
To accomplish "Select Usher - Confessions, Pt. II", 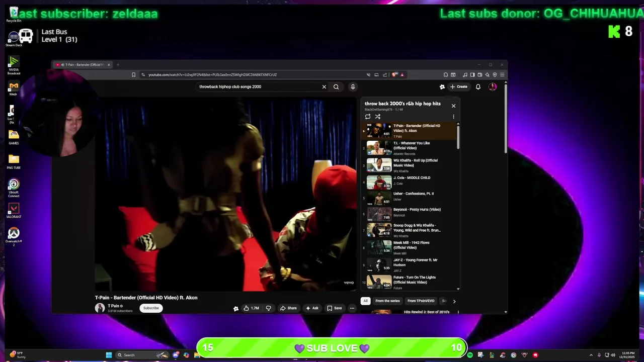I will click(x=410, y=198).
